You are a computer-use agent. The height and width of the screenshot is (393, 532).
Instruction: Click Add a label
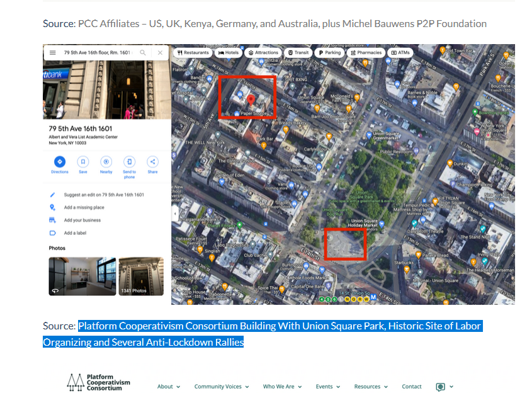coord(75,233)
